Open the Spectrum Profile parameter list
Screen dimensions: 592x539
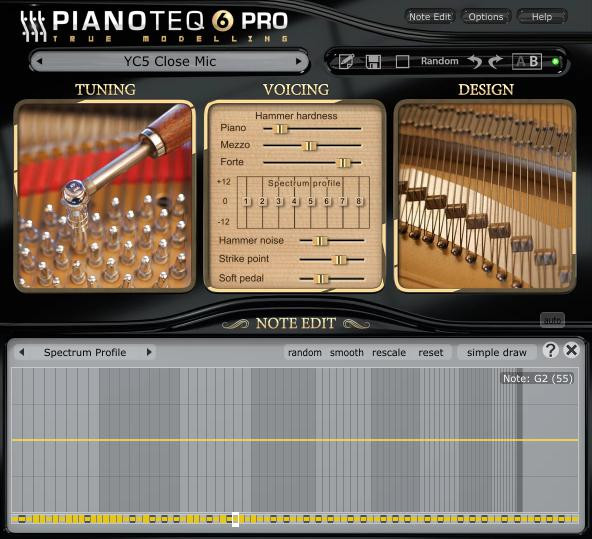coord(85,352)
